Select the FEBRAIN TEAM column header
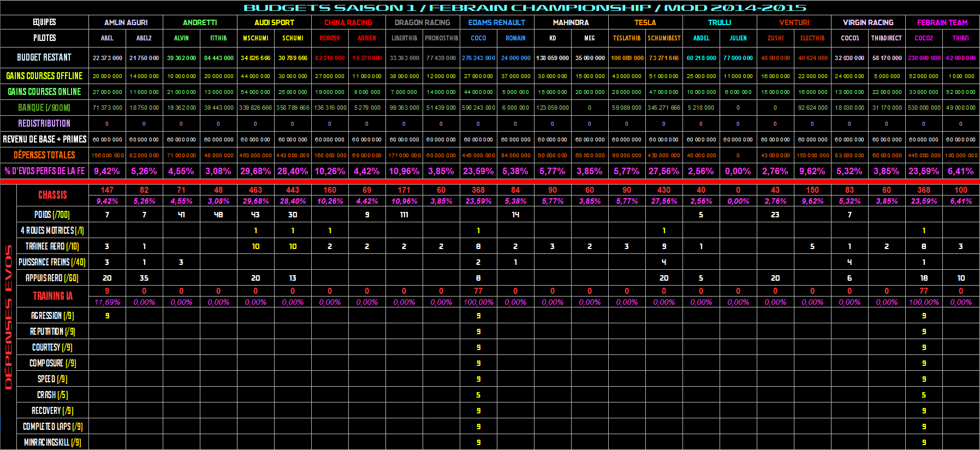Image resolution: width=980 pixels, height=450 pixels. [x=942, y=22]
